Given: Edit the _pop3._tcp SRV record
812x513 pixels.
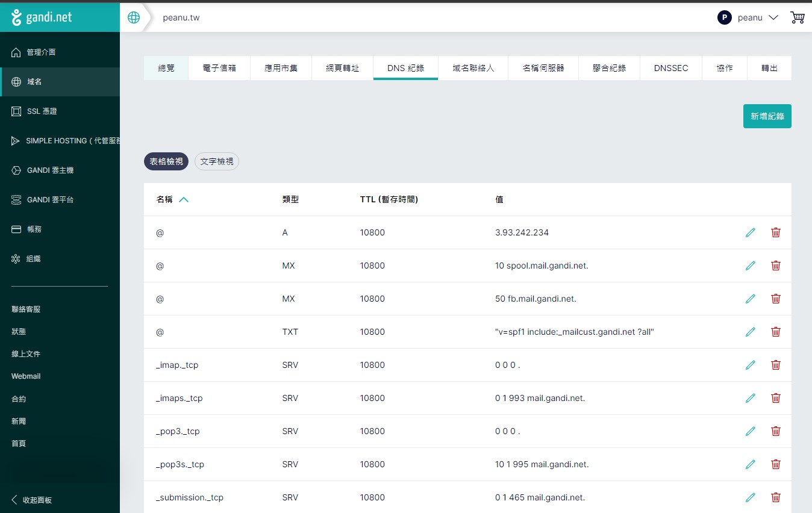Looking at the screenshot, I should click(x=751, y=431).
